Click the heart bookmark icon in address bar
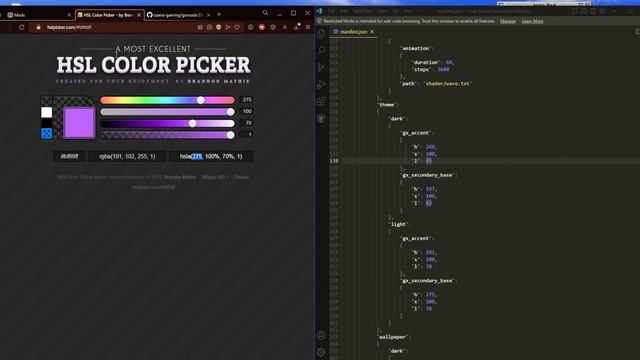640x360 pixels. pyautogui.click(x=237, y=27)
